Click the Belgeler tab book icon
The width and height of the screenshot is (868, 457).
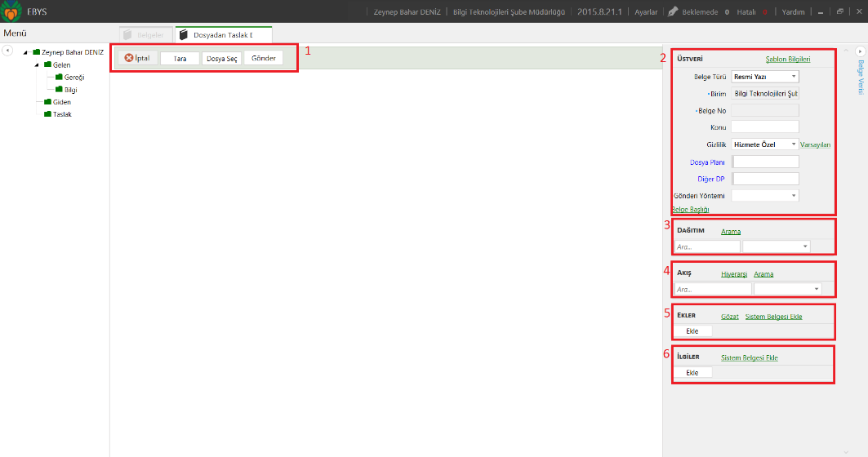[x=128, y=35]
